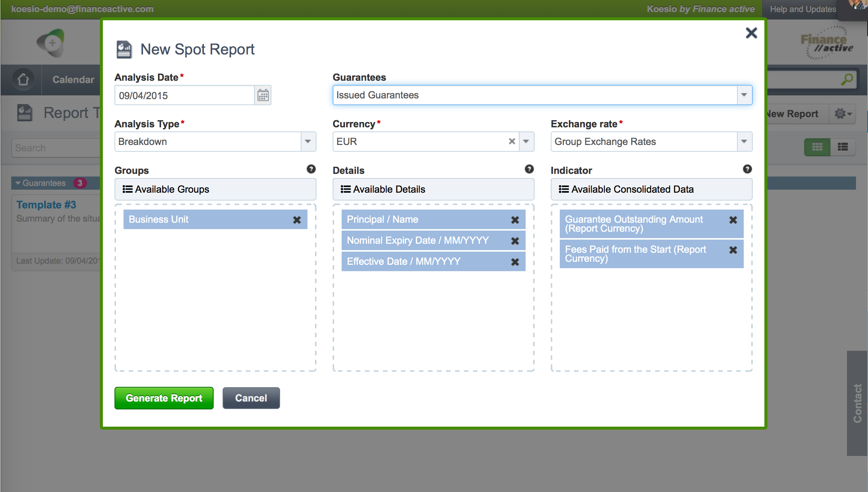Remove Guarantee Outstanding Amount indicator
Screen dimensions: 868x492
[733, 220]
